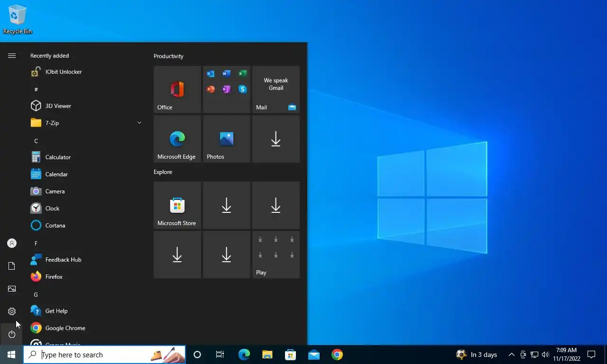Open the notification center icon

pos(591,355)
